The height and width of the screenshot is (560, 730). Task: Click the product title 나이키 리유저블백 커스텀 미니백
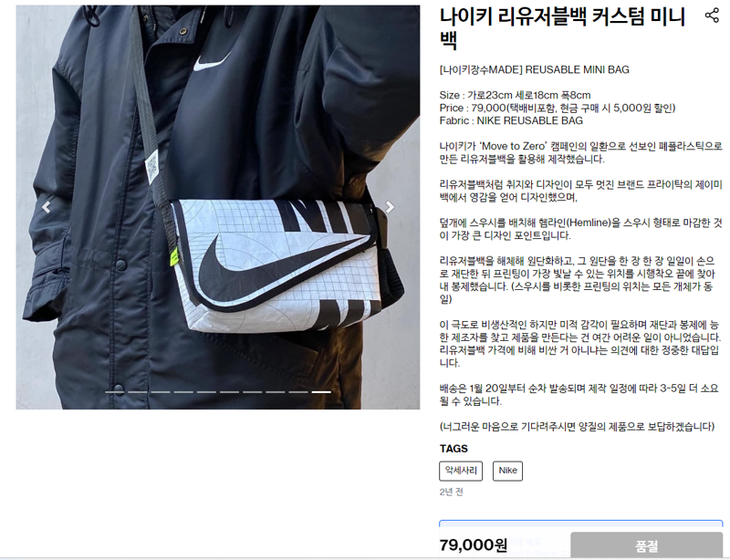562,28
